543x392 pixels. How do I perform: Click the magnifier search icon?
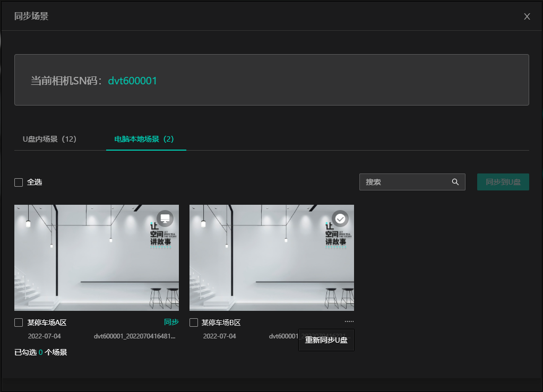(x=455, y=182)
